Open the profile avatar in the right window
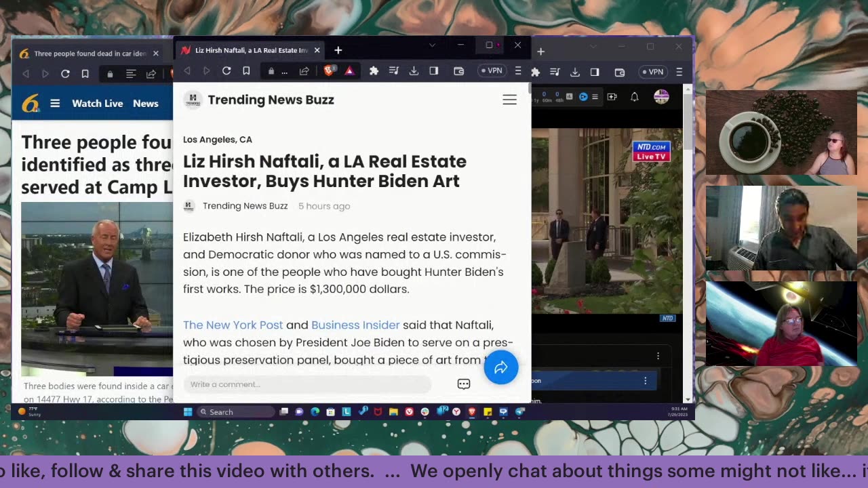 [661, 97]
